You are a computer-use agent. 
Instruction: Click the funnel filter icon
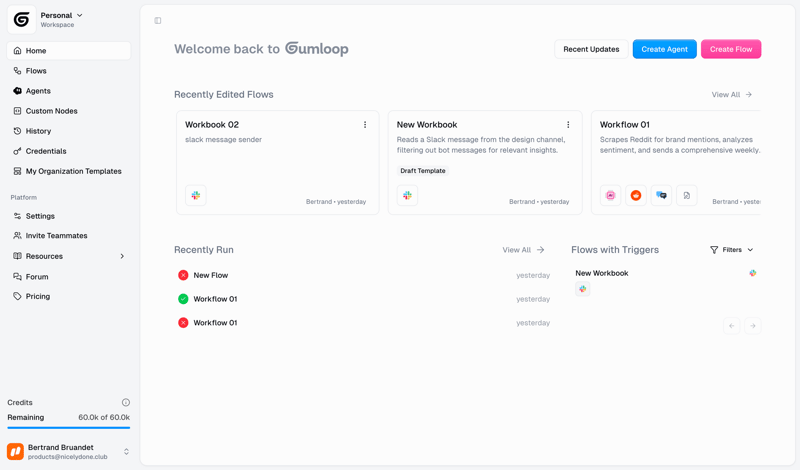click(714, 250)
